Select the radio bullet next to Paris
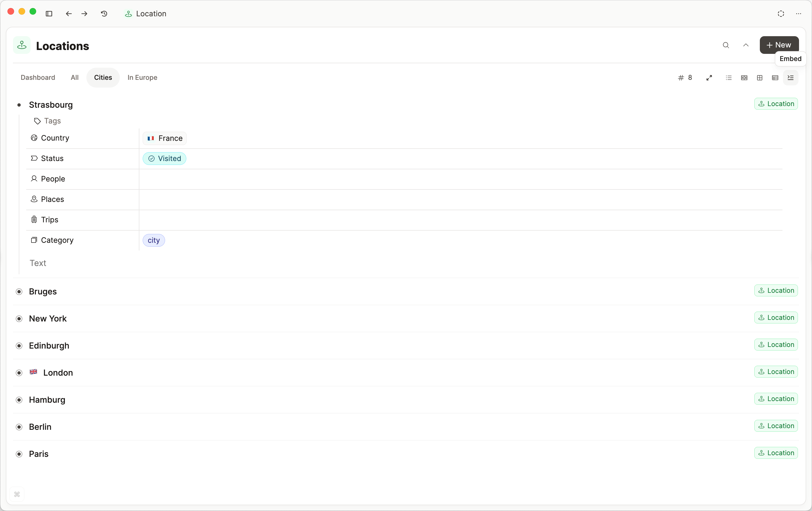The height and width of the screenshot is (511, 812). pos(19,454)
